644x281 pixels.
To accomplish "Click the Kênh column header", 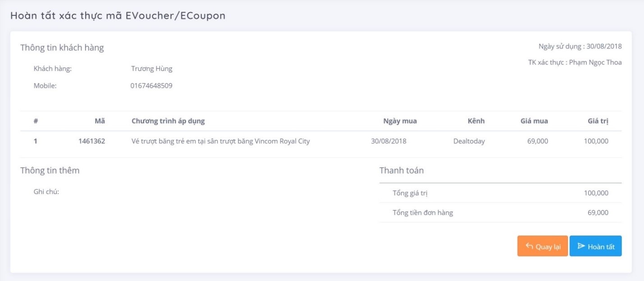I will tap(476, 121).
